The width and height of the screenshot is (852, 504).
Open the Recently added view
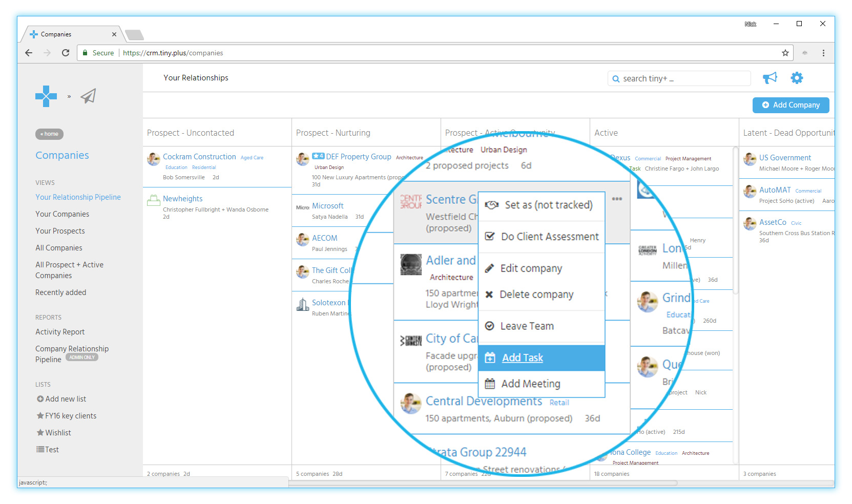(x=60, y=292)
